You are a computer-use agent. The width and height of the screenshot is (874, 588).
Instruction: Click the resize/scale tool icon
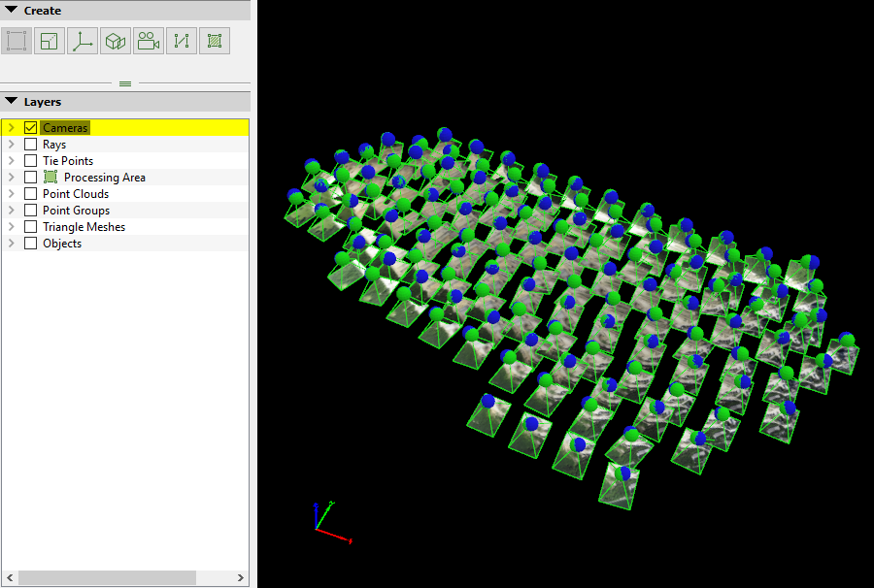(48, 41)
